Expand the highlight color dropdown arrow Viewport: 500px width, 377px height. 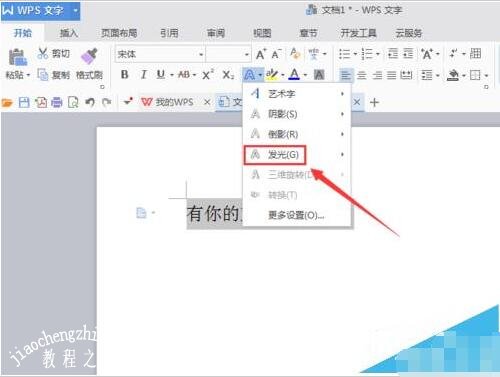click(283, 75)
